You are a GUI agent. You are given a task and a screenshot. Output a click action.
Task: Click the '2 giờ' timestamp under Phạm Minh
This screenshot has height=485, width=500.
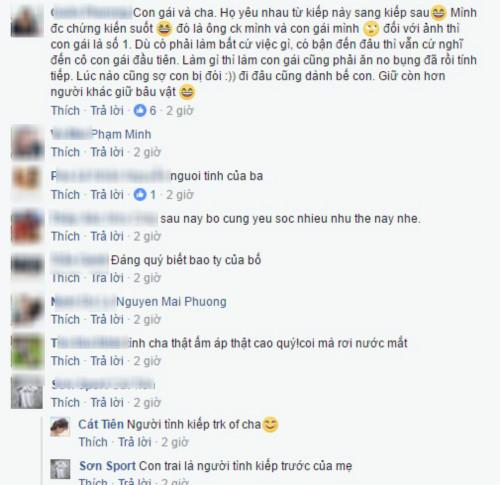coord(147,152)
